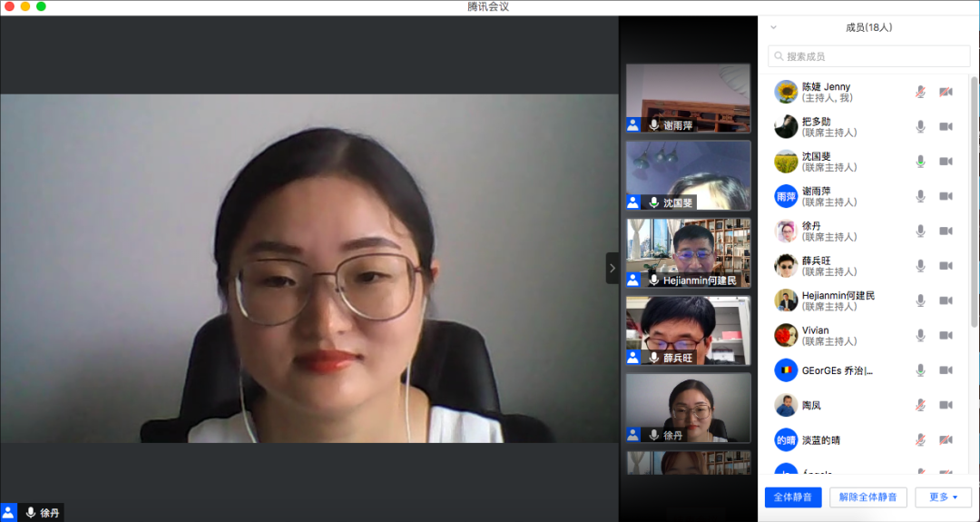The height and width of the screenshot is (522, 980).
Task: Collapse the members panel with top chevron
Action: pos(773,27)
